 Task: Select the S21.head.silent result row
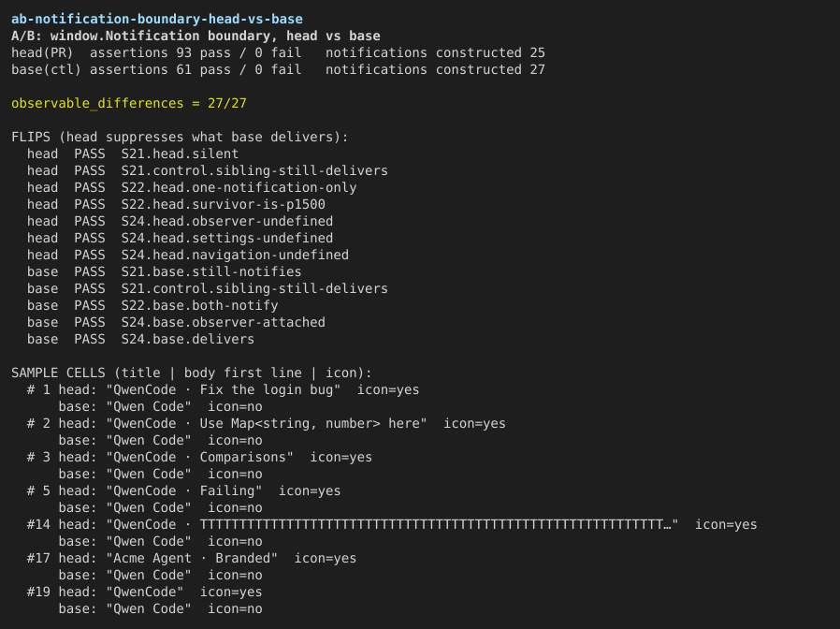point(133,154)
